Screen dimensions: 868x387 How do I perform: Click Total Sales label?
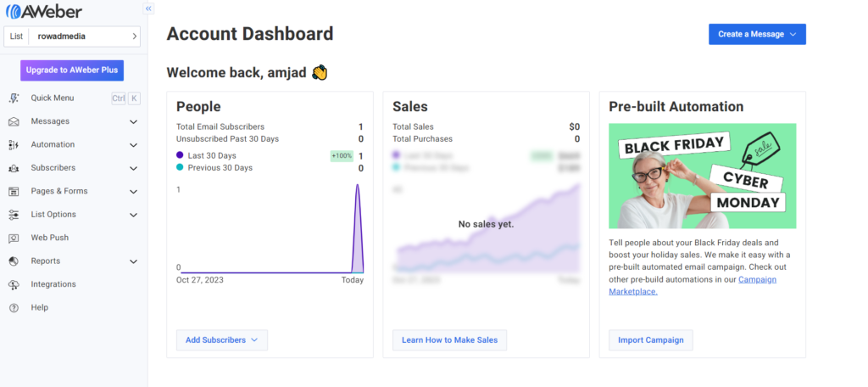413,126
